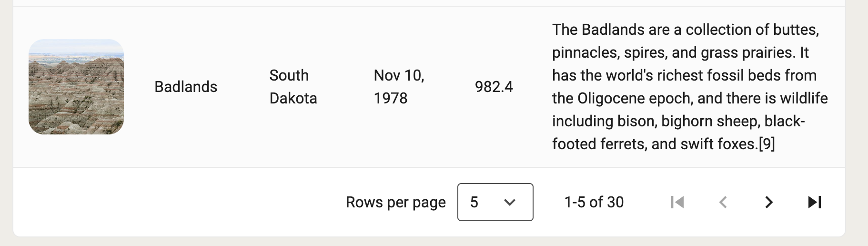Jump to the first page of results
This screenshot has width=868, height=246.
point(677,202)
